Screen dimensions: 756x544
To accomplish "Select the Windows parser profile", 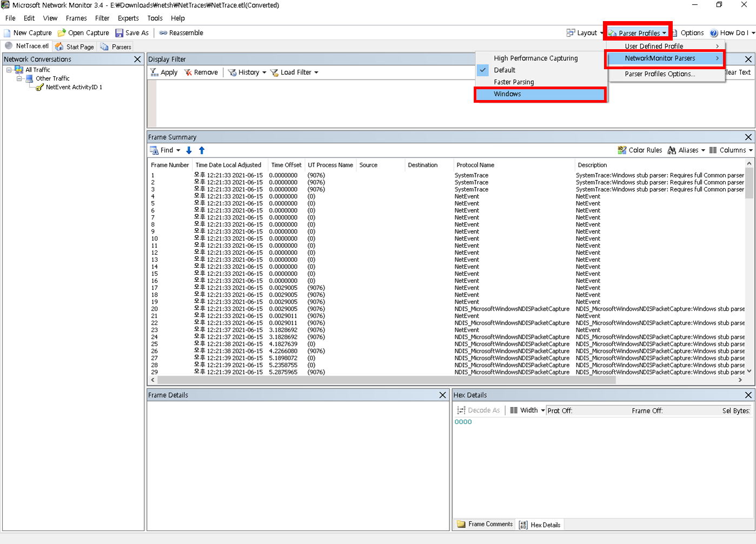I will point(540,94).
